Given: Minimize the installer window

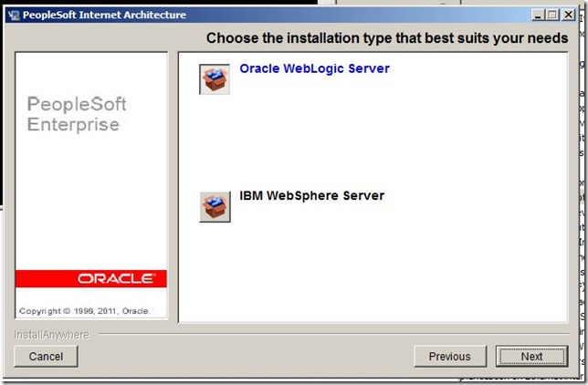Looking at the screenshot, I should pos(538,15).
